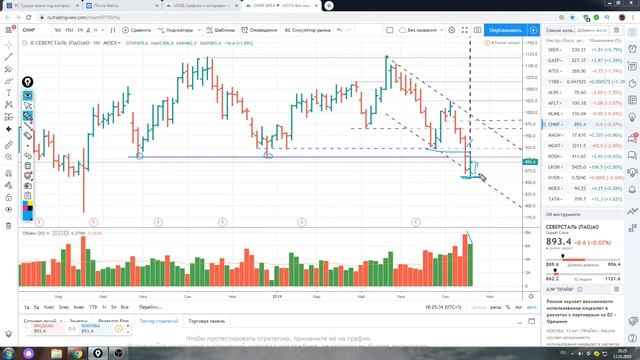The height and width of the screenshot is (360, 640).
Task: Pick the cursor arrow in overlay palette
Action: tap(28, 106)
